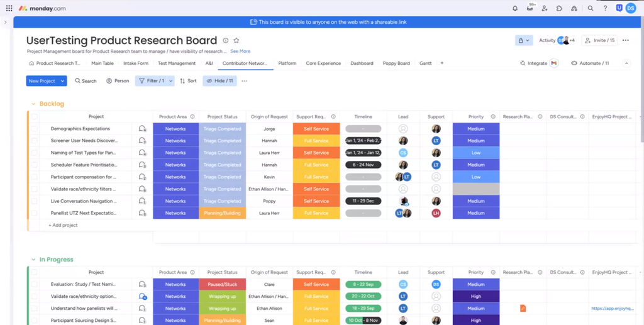Open the research plan file icon

pos(523,308)
